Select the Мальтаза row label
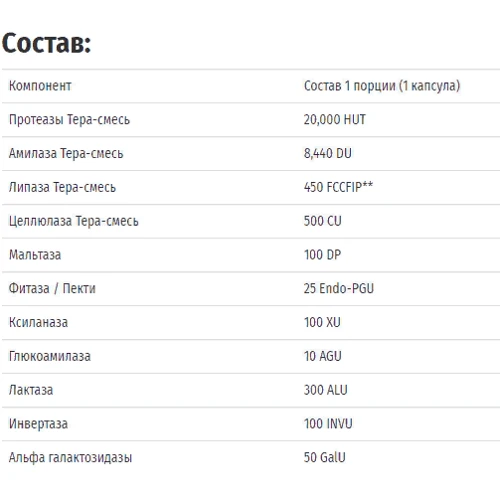The height and width of the screenshot is (500, 500). [x=35, y=255]
